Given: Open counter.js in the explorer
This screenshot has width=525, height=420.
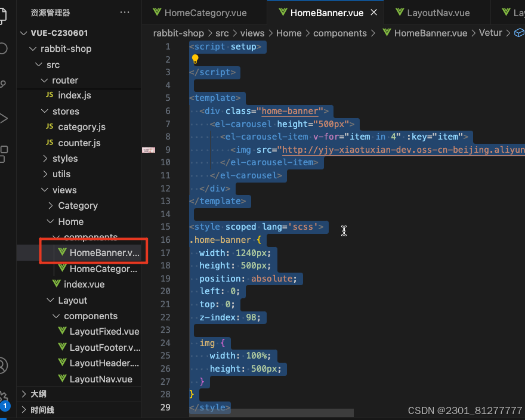Looking at the screenshot, I should click(79, 143).
